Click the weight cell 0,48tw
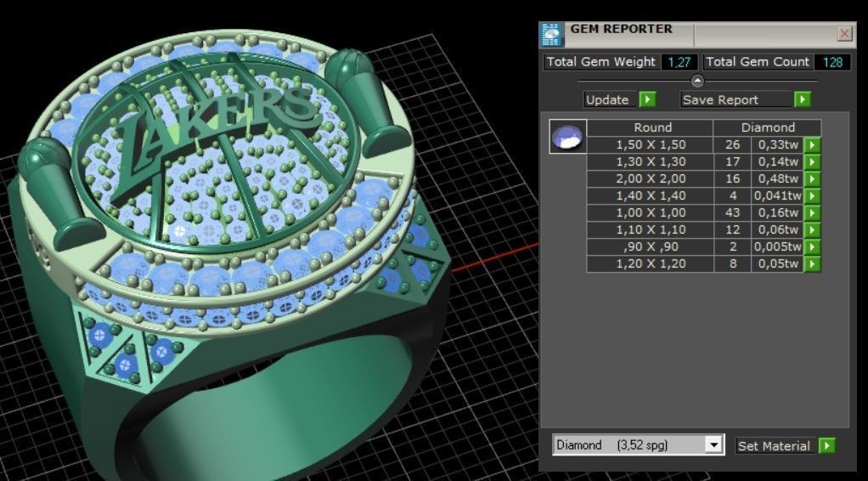The height and width of the screenshot is (481, 868). tap(778, 179)
